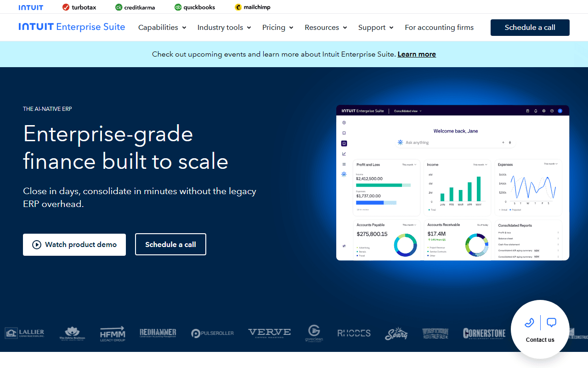
Task: Click the Intuit Enterprise Suite logo
Action: [72, 27]
